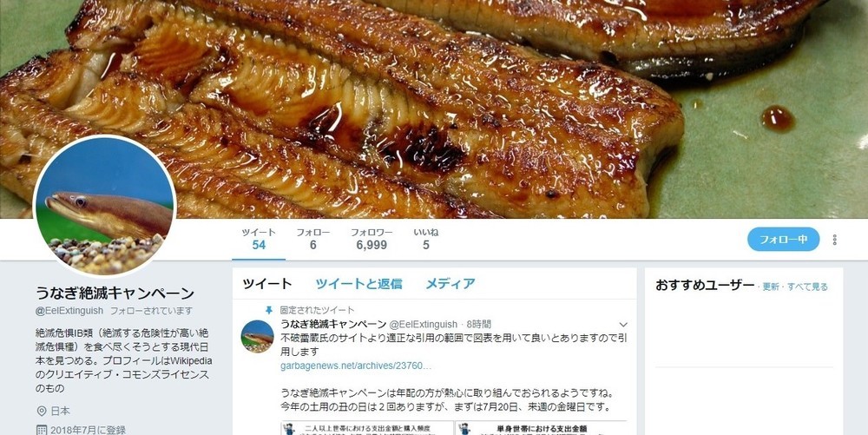Toggle the フォロー中 following button
The image size is (868, 435).
click(x=783, y=240)
